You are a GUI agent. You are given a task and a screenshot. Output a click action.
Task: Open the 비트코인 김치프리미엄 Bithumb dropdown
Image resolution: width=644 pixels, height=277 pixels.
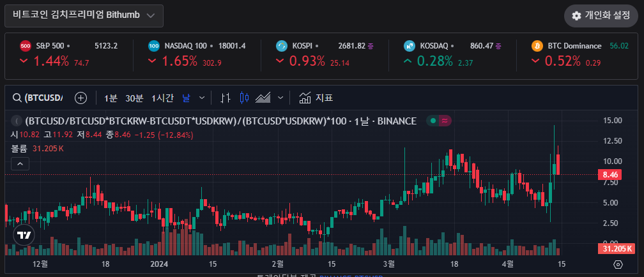[x=84, y=15]
